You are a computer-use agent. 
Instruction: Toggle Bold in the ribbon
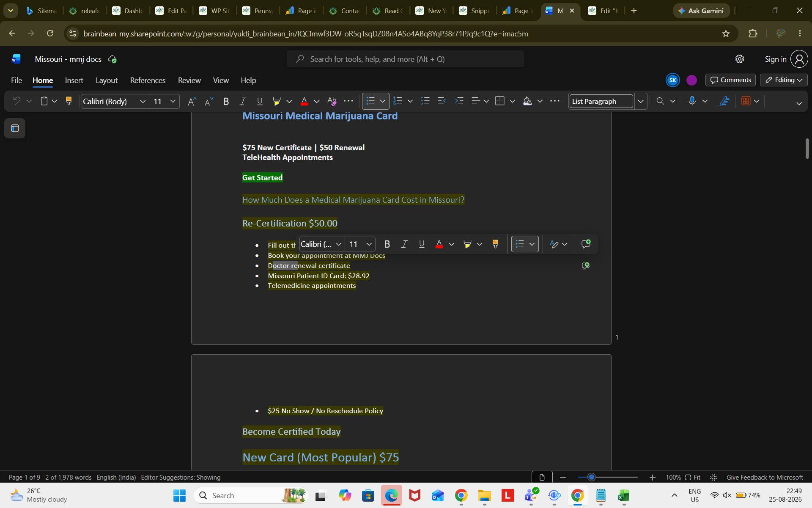pos(226,101)
